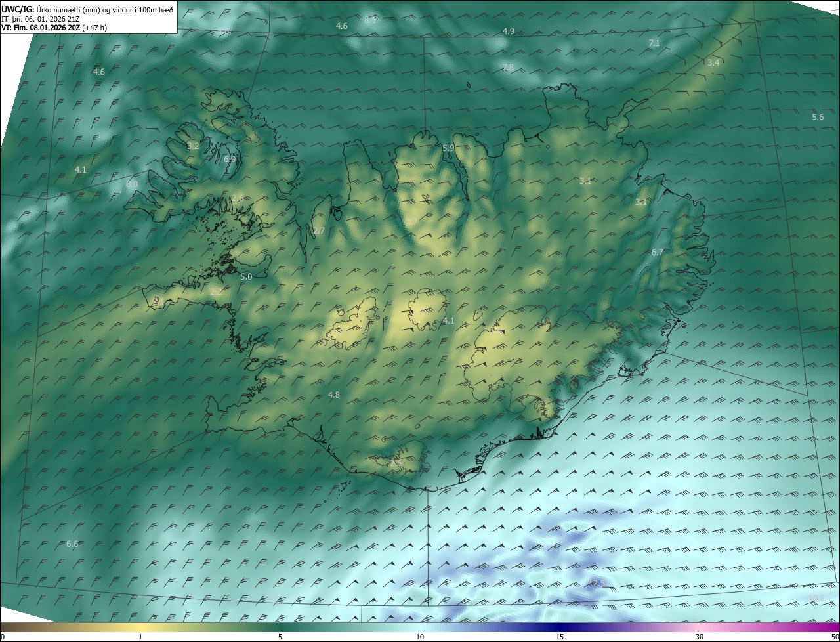The height and width of the screenshot is (642, 840).
Task: Click the 3.1 label nearest the 6.7 value
Action: [x=641, y=202]
